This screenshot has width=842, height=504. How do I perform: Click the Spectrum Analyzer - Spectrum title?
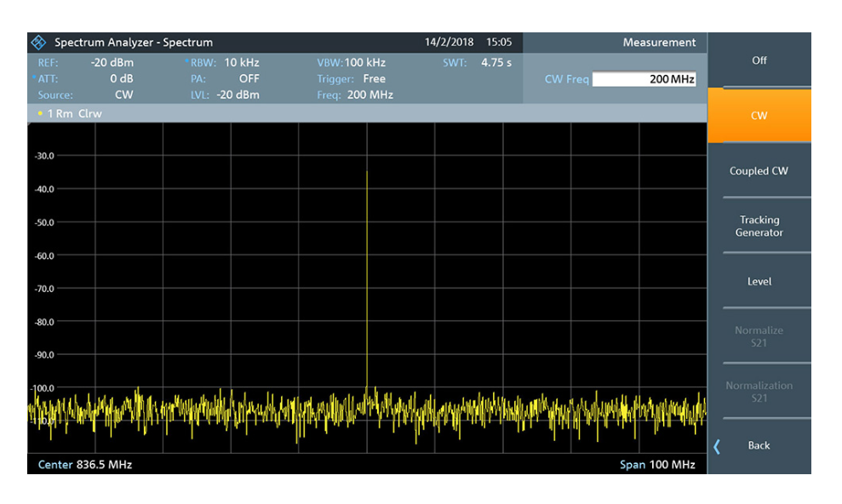134,42
